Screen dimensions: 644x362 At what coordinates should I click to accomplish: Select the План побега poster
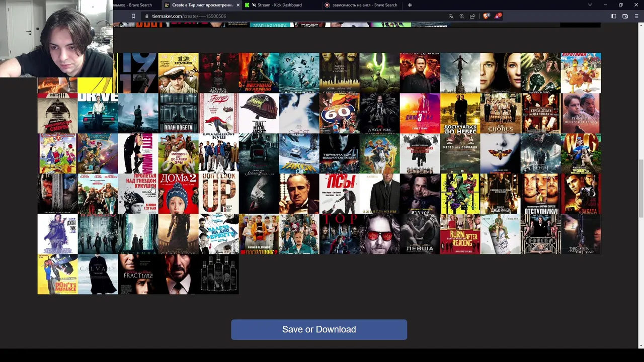pos(178,113)
